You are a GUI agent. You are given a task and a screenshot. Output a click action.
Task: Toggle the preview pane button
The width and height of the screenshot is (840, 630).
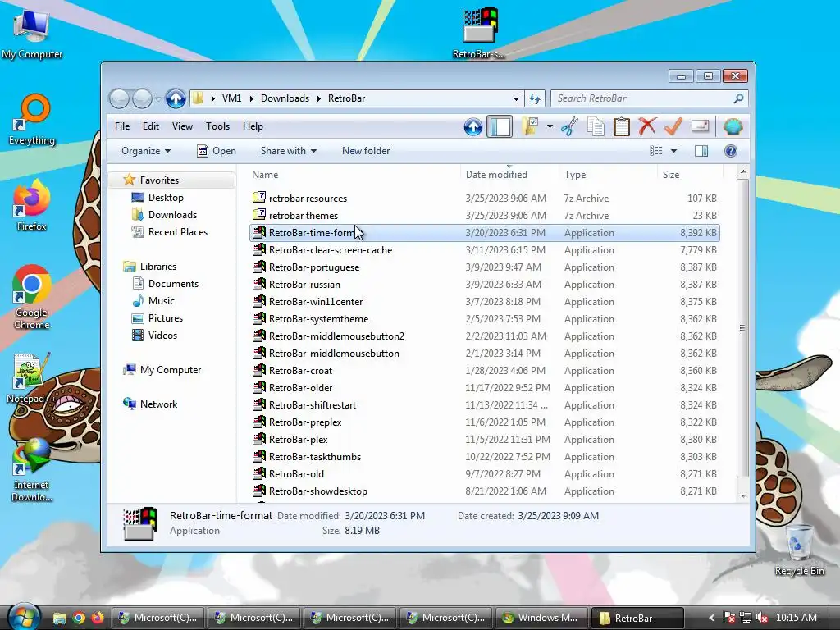tap(701, 151)
